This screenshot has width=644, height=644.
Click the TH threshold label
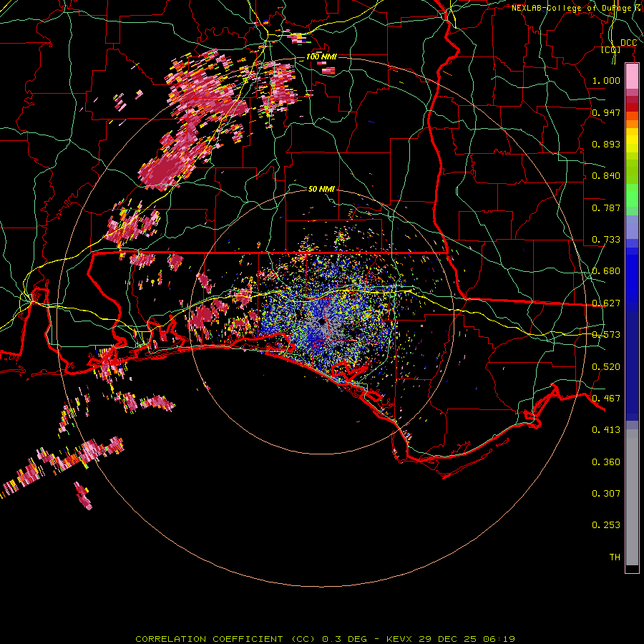point(615,557)
